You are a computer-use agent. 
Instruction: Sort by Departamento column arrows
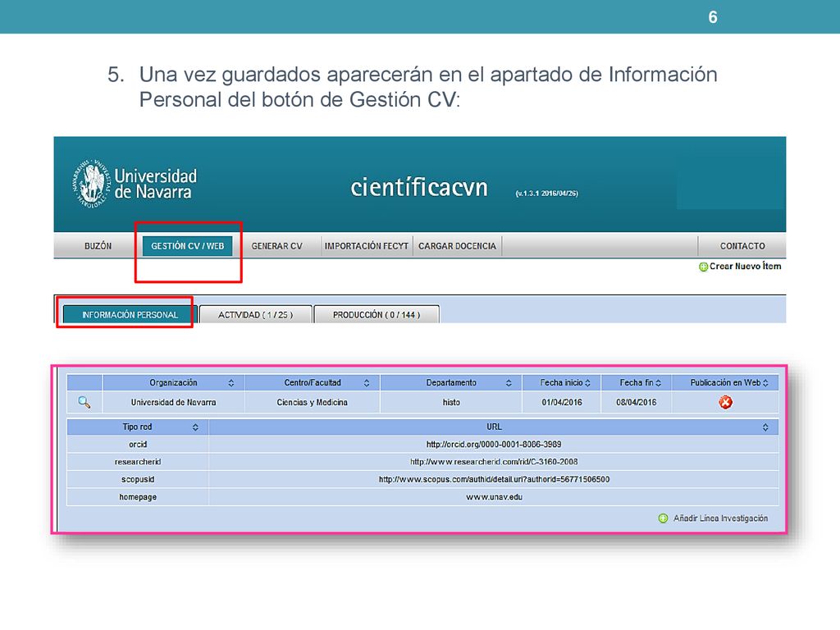tap(509, 382)
